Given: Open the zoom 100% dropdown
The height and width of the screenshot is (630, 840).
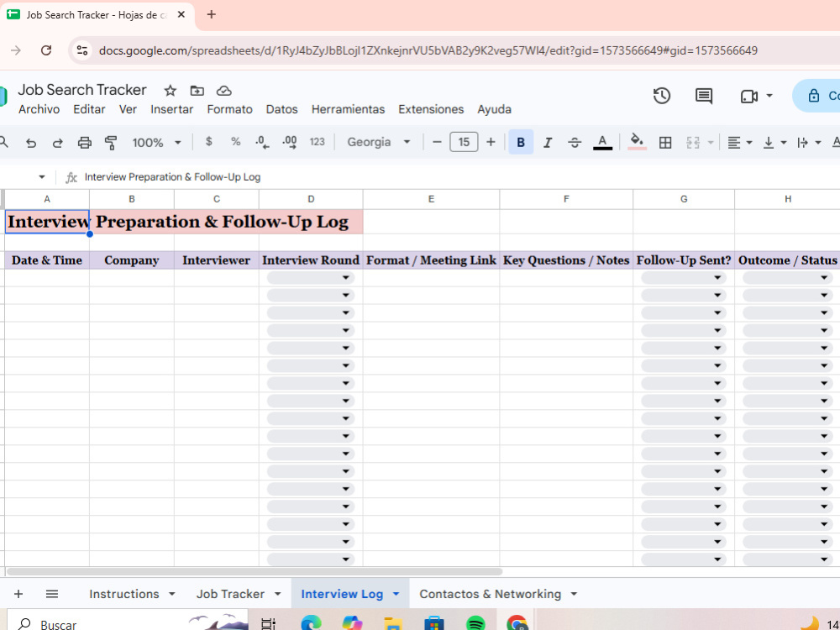Looking at the screenshot, I should tap(156, 143).
